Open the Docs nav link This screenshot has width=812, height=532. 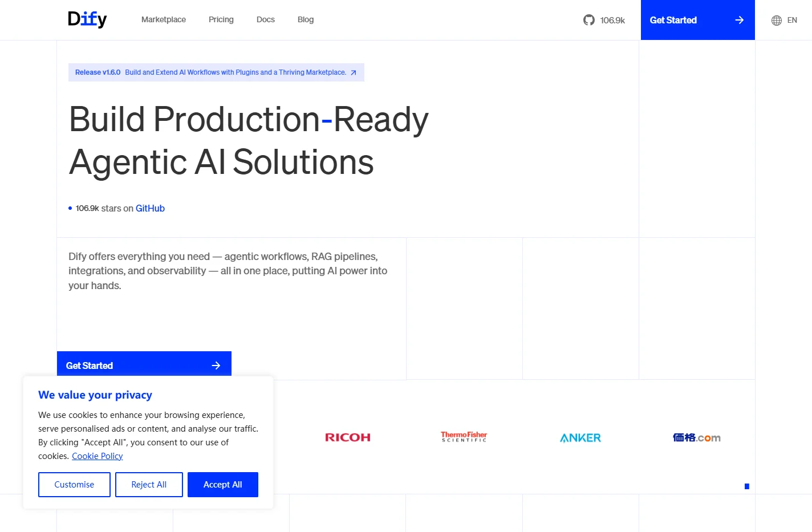pyautogui.click(x=266, y=19)
